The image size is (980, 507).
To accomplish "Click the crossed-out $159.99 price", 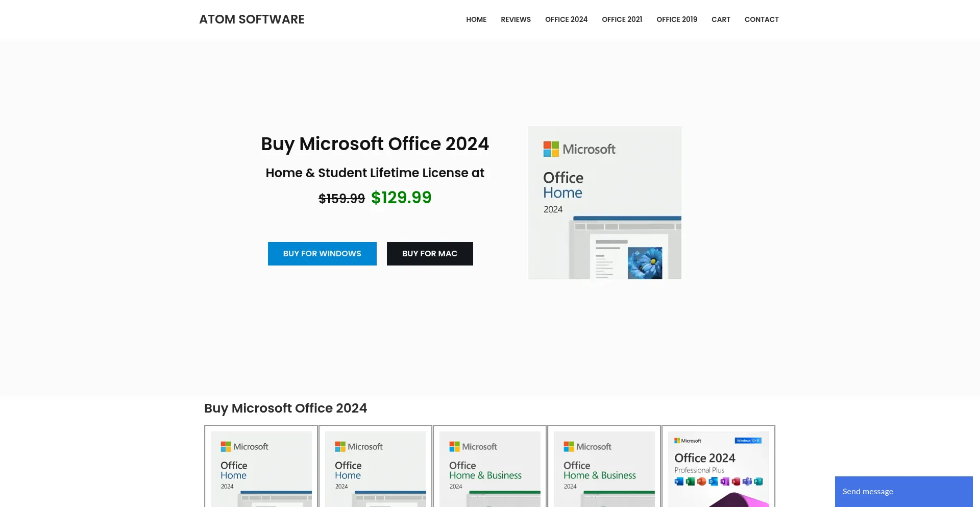I will pyautogui.click(x=341, y=199).
